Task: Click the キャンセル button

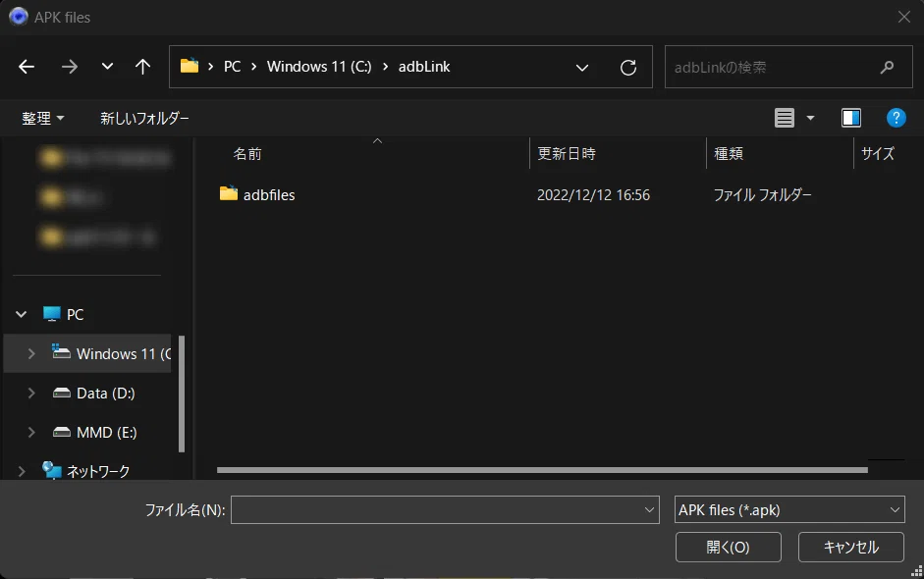Action: click(851, 548)
